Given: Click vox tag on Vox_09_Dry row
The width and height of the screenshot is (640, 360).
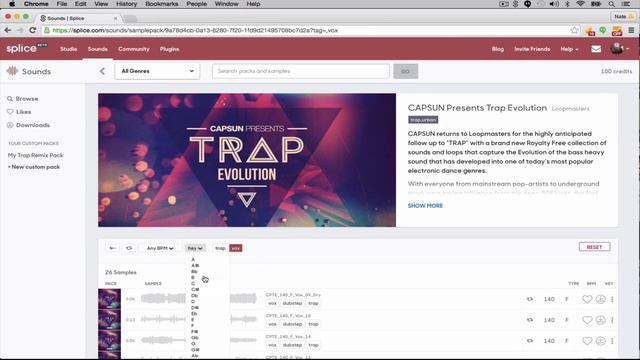Looking at the screenshot, I should (272, 303).
